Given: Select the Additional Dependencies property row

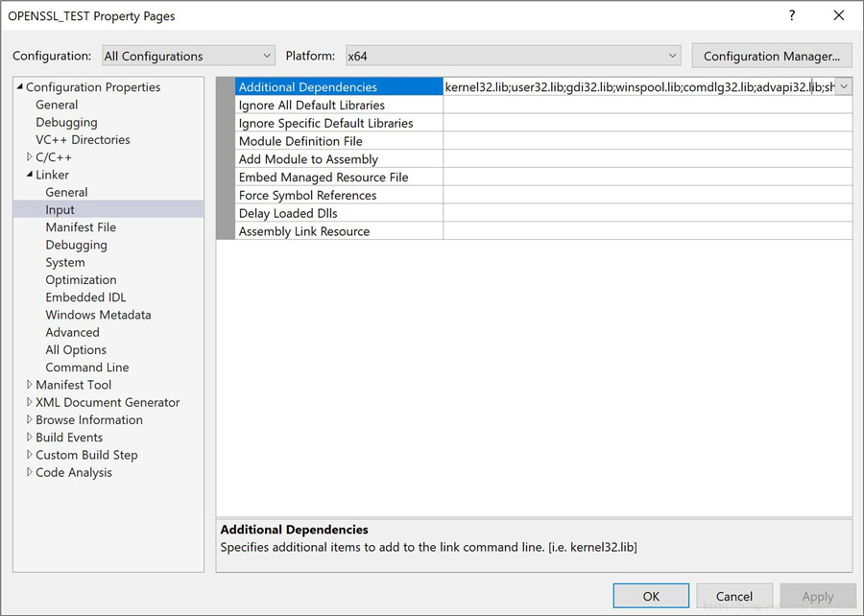Looking at the screenshot, I should [x=339, y=86].
